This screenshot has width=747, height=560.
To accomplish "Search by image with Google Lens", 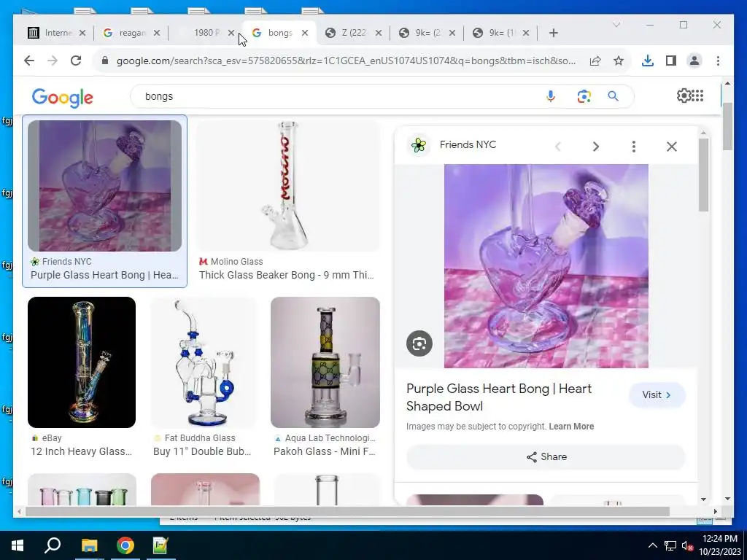I will click(x=584, y=96).
